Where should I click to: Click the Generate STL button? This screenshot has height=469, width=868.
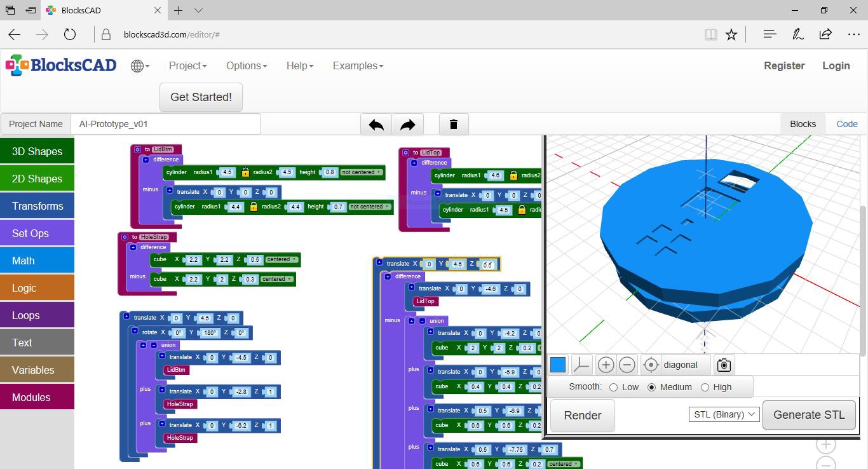point(809,414)
